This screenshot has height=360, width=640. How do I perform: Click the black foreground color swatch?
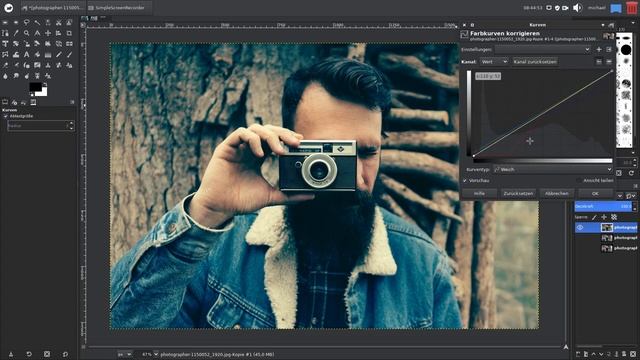click(36, 87)
